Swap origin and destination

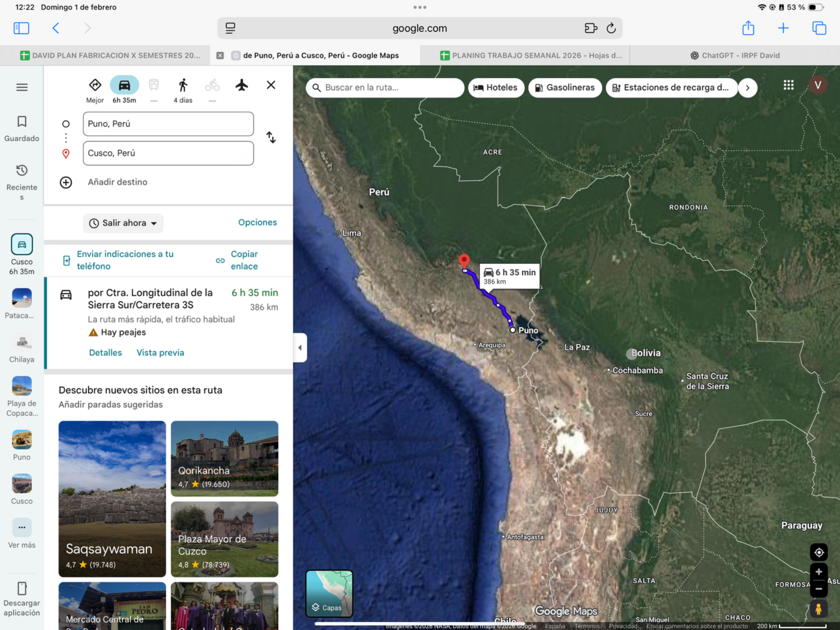coord(271,137)
